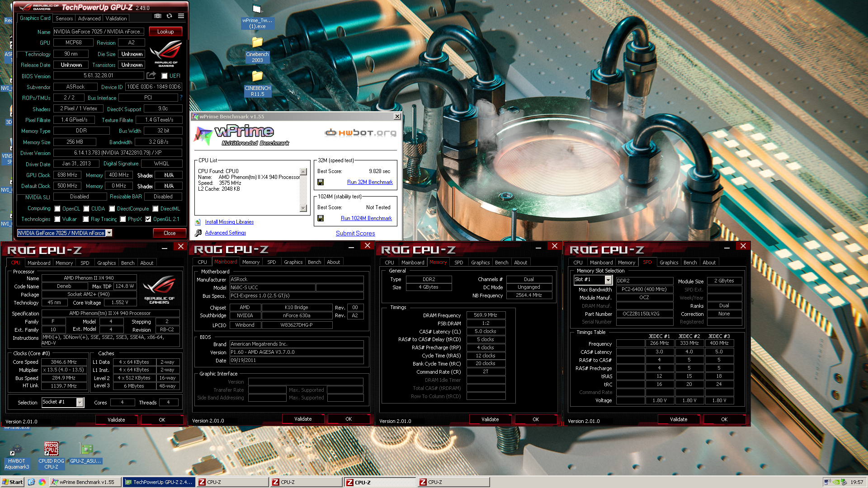Open CPUID ROG CPU-Z desktop shortcut

[51, 456]
